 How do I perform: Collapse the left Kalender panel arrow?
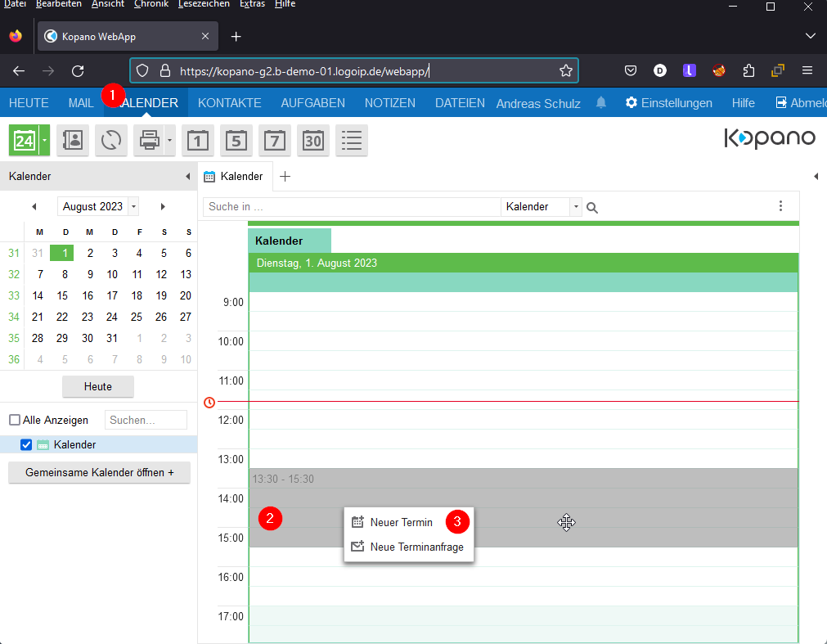(188, 177)
